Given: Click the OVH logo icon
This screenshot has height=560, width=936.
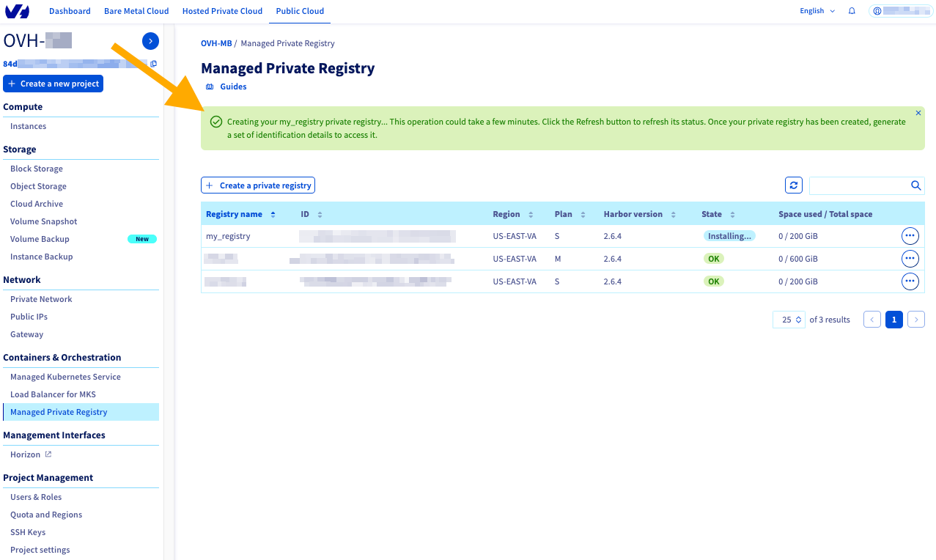Looking at the screenshot, I should [x=18, y=11].
